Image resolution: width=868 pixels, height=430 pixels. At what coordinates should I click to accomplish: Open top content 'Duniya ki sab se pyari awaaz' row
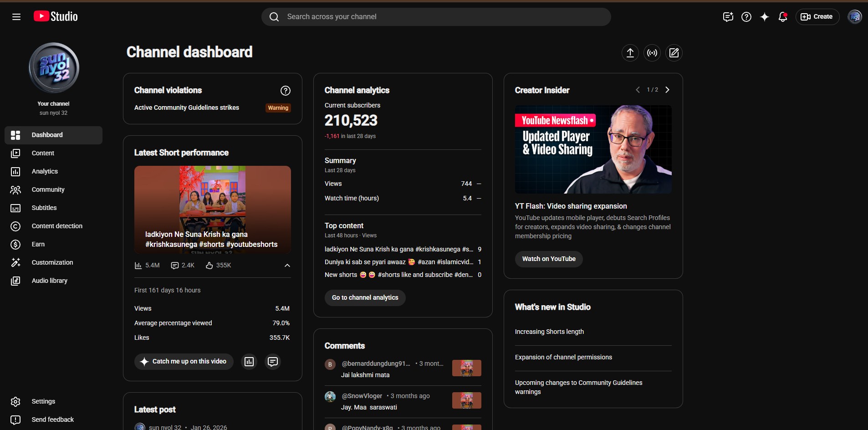tap(403, 262)
